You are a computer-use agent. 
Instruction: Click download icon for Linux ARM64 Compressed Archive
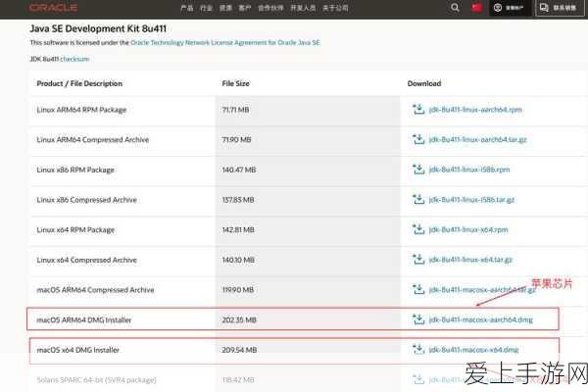click(x=418, y=139)
